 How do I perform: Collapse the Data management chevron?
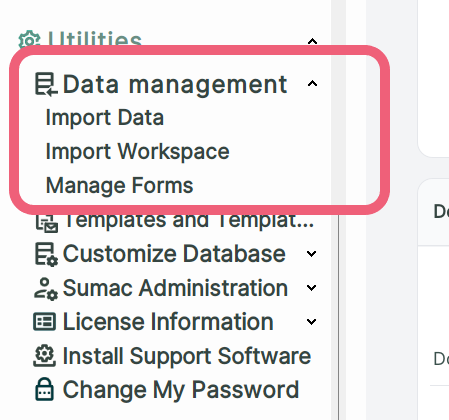(312, 83)
